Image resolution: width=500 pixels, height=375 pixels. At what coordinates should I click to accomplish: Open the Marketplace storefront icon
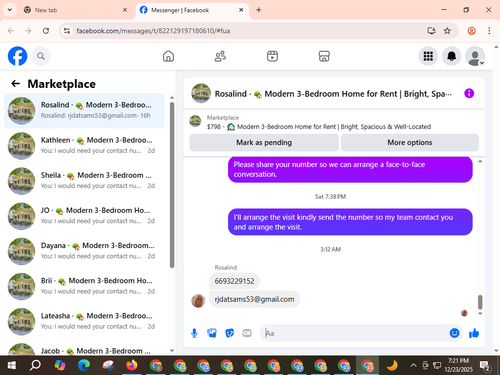[x=324, y=56]
